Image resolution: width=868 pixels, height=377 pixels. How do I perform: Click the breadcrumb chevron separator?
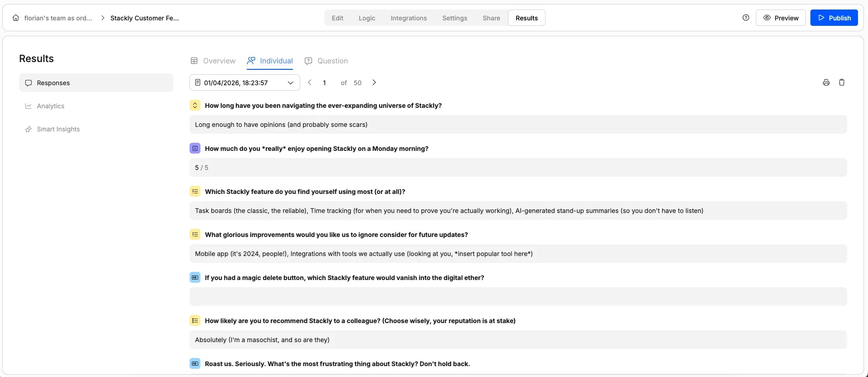103,18
